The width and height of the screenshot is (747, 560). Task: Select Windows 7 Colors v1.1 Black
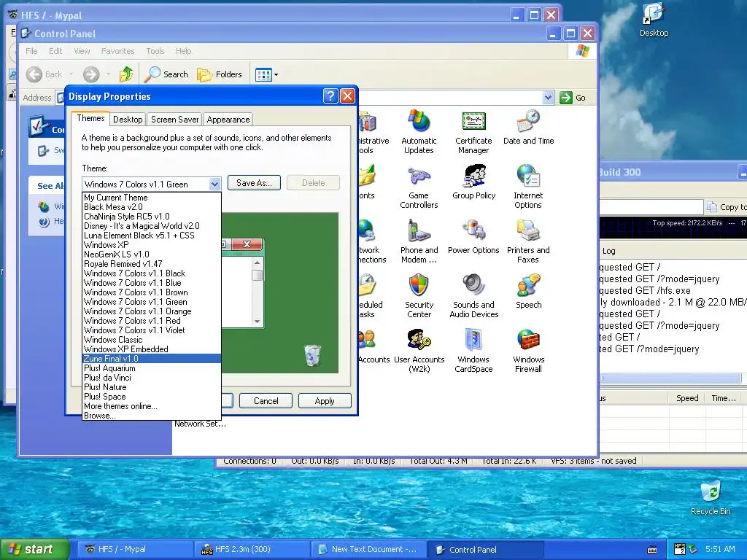(152, 273)
